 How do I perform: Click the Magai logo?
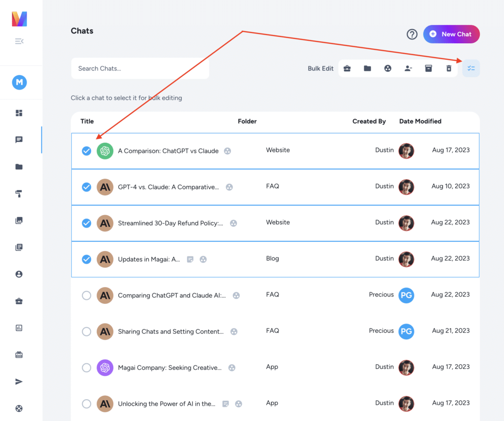point(19,19)
